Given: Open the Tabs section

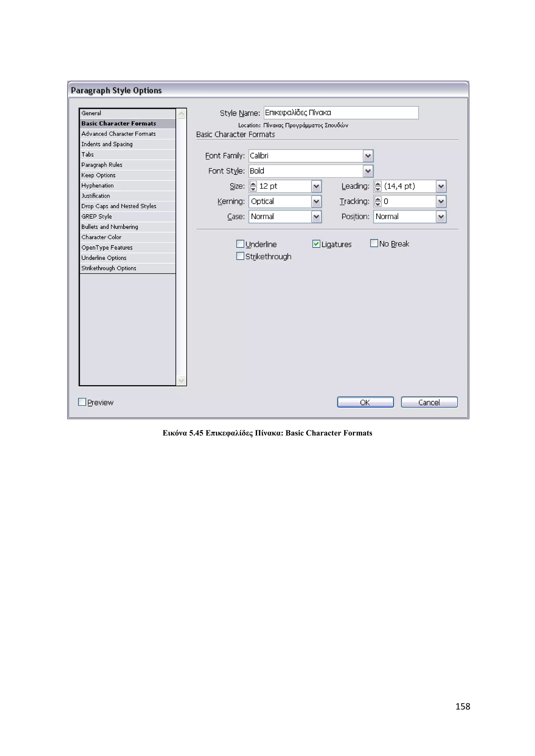Looking at the screenshot, I should coord(127,155).
